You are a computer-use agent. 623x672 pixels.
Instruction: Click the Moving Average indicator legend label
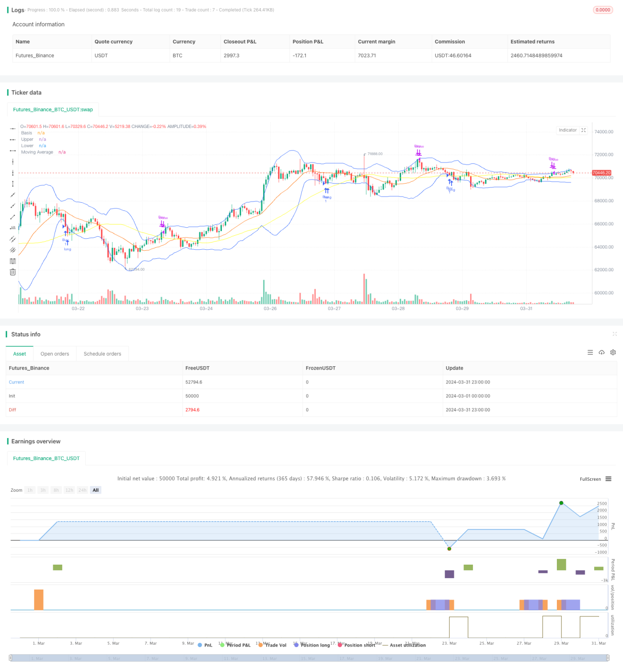click(x=37, y=152)
